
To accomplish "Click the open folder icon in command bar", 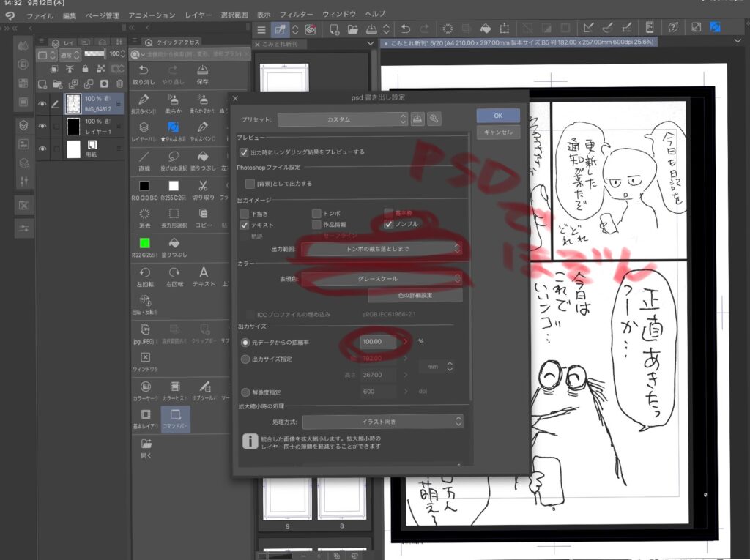I will (x=352, y=29).
